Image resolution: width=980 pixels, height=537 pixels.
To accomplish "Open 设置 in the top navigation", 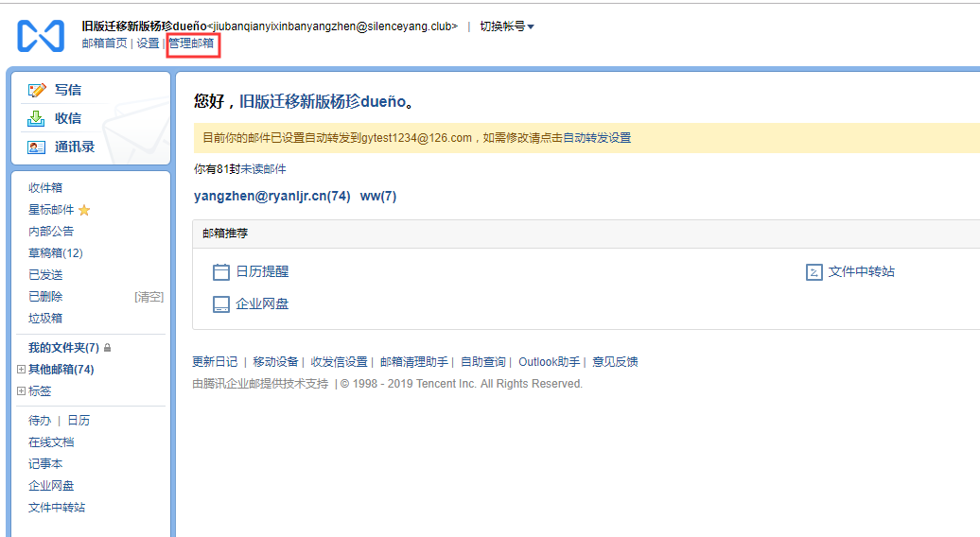I will pos(148,43).
